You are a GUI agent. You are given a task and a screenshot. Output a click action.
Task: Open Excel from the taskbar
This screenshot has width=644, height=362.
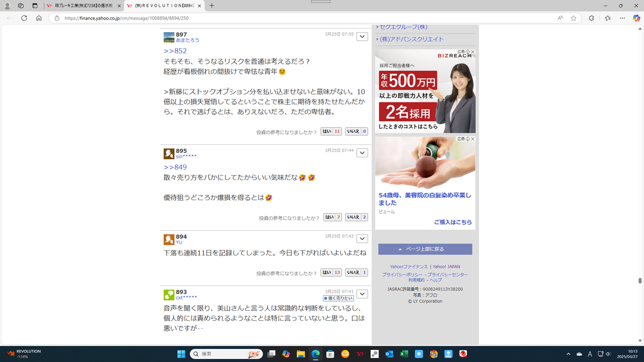pos(404,354)
